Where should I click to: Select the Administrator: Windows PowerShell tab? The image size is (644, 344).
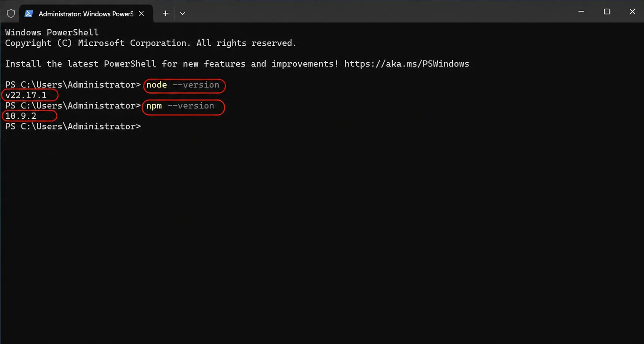click(x=86, y=14)
